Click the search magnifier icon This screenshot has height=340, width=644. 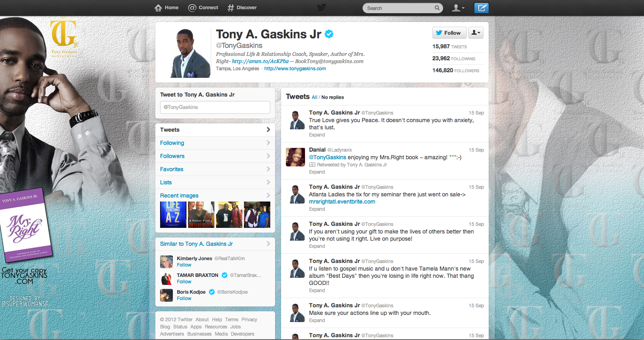tap(437, 8)
